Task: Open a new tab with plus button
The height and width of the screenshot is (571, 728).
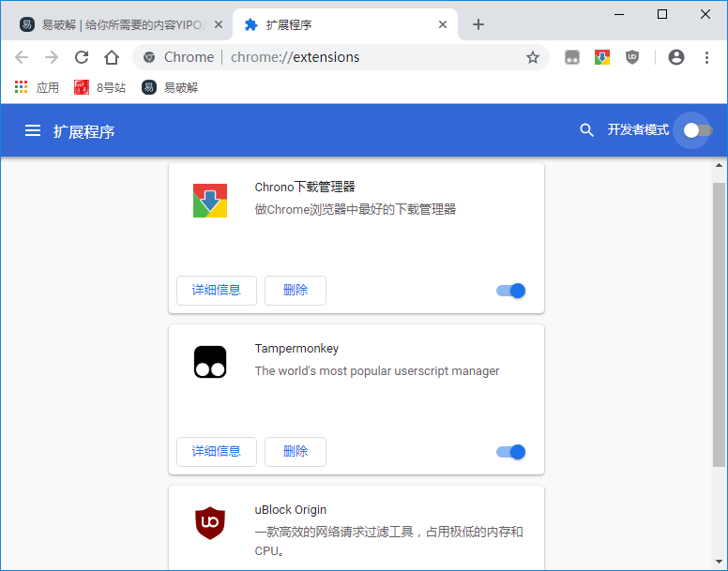Action: click(478, 24)
